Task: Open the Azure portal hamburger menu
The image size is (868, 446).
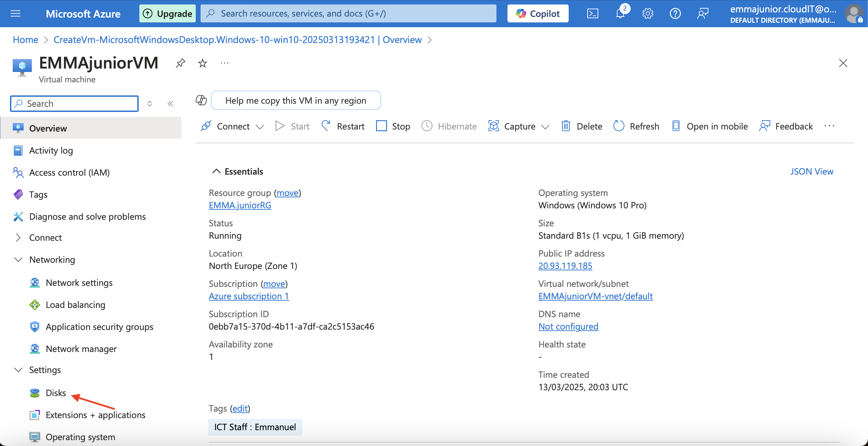Action: coord(15,13)
